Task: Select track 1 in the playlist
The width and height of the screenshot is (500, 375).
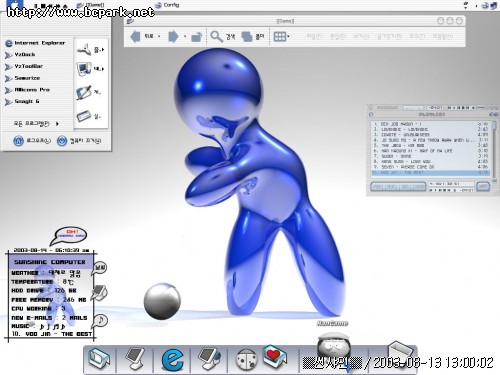Action: (431, 124)
